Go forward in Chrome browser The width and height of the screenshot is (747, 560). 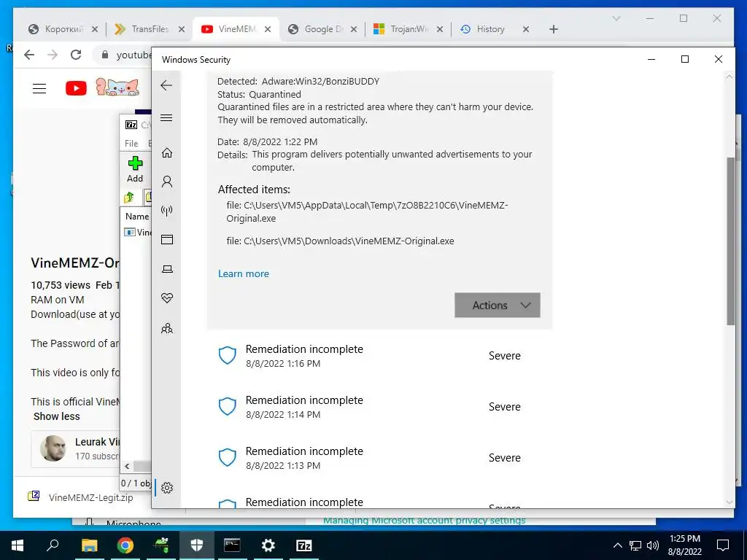53,55
